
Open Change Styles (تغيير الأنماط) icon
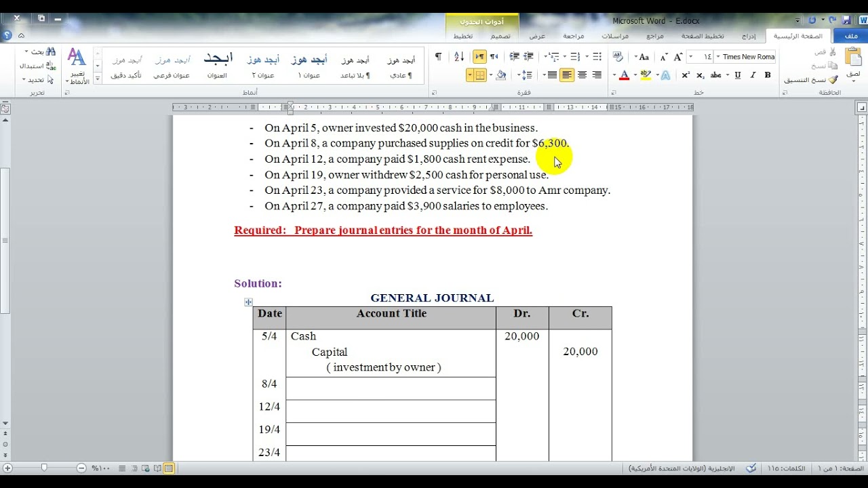point(77,66)
